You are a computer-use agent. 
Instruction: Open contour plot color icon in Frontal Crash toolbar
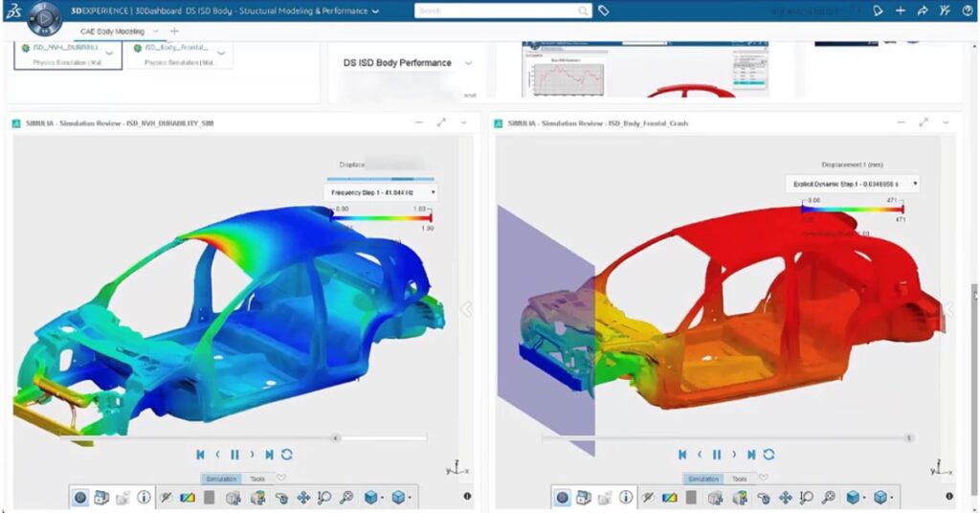click(669, 498)
